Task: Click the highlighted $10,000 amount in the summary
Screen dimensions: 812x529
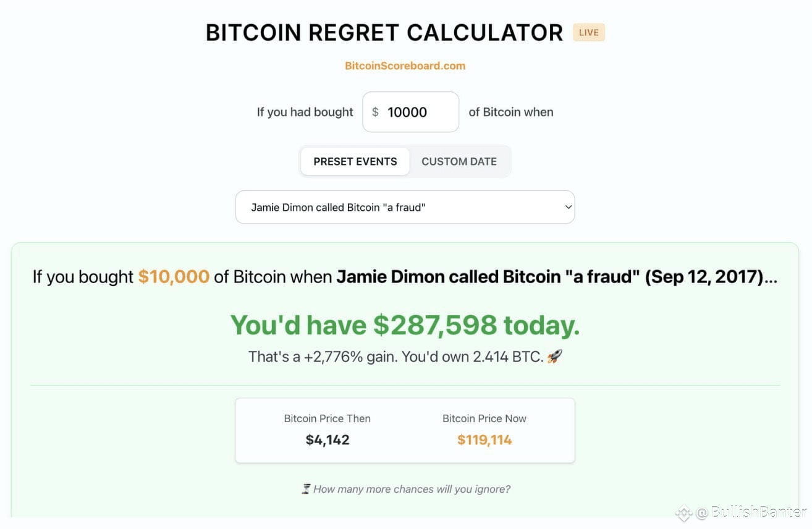Action: coord(175,276)
